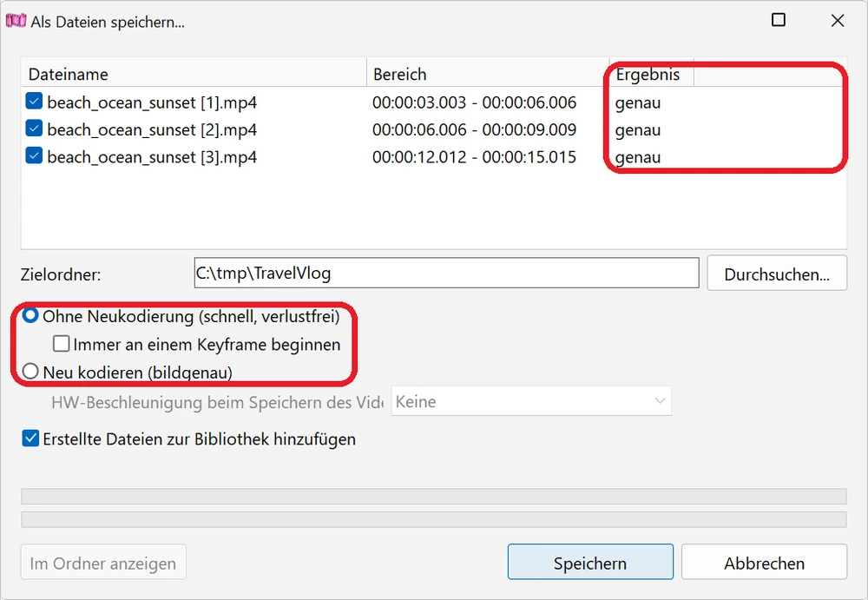This screenshot has width=868, height=600.
Task: Click the Abbrechen button
Action: tap(764, 563)
